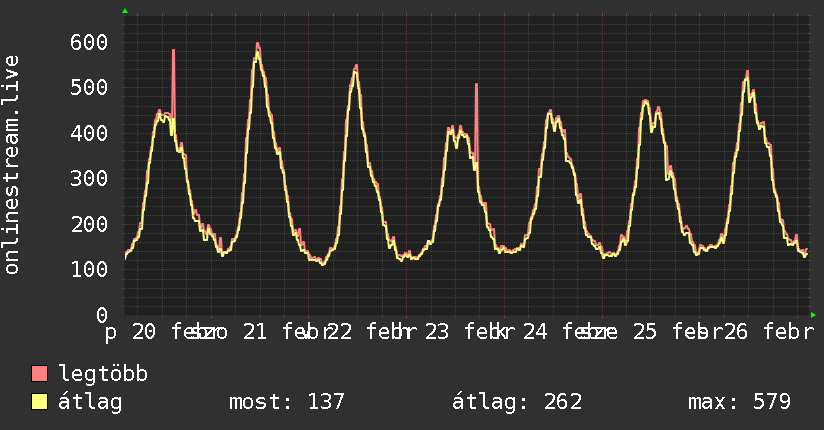Click the 'max: 579' statistic
This screenshot has height=430, width=824.
739,402
